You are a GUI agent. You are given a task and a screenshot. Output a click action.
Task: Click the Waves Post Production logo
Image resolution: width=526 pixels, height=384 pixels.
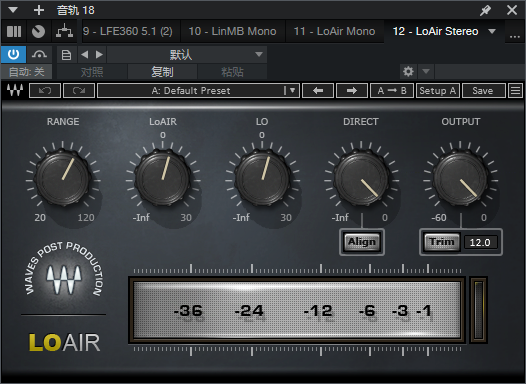click(x=63, y=270)
